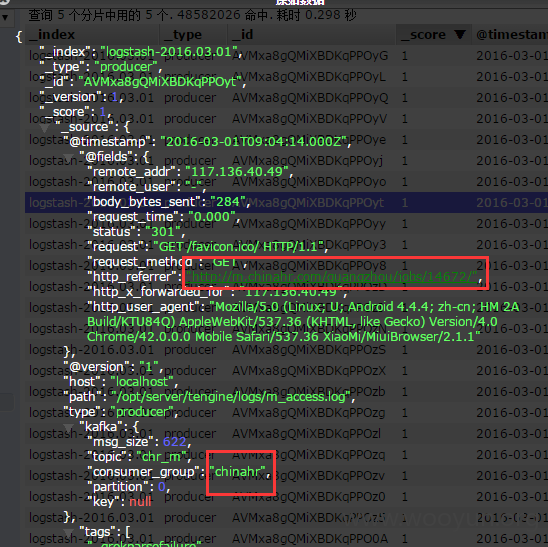Select table row with id ending PPOz0
This screenshot has width=548, height=547.
click(x=286, y=496)
